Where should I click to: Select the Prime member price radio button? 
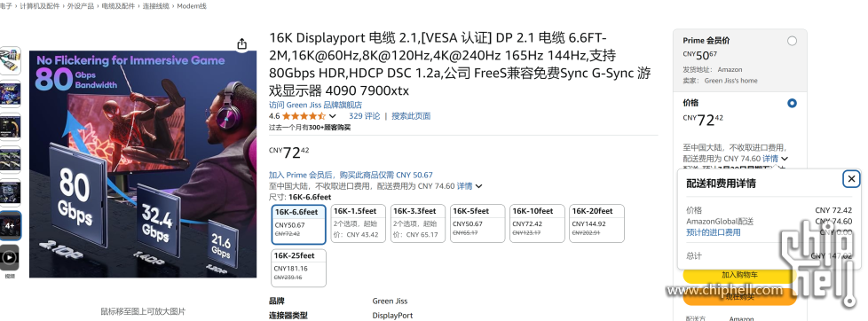tap(793, 41)
